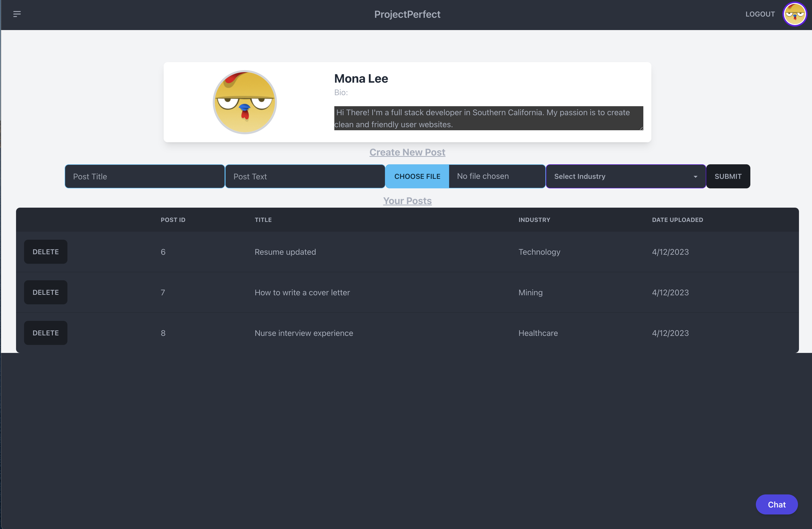Open the Chat widget
Viewport: 812px width, 529px height.
click(x=776, y=504)
